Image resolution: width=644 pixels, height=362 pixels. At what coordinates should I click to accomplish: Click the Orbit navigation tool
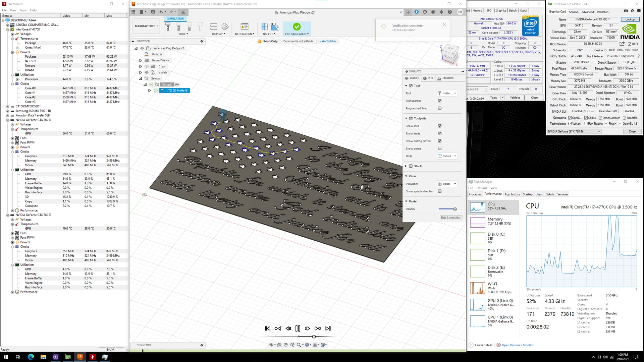coord(271,345)
